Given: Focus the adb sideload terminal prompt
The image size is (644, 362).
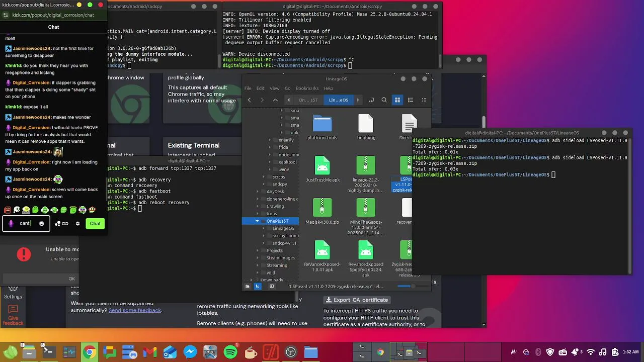Looking at the screenshot, I should point(553,175).
